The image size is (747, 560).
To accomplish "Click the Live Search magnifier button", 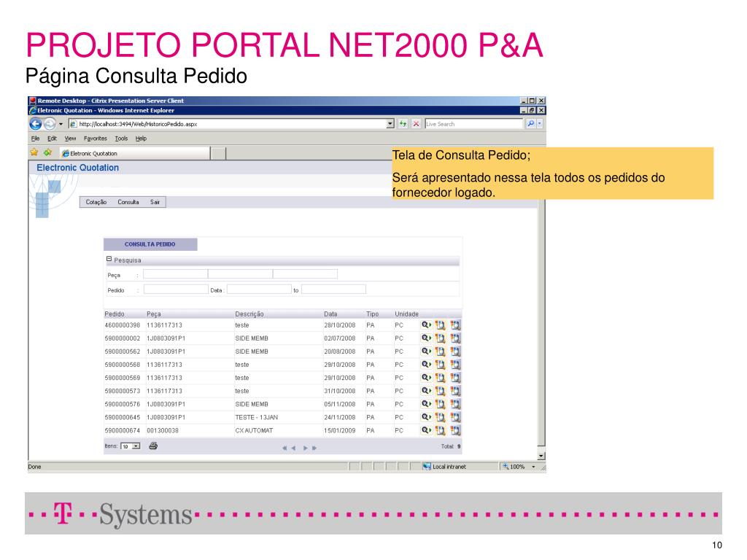I will 530,124.
